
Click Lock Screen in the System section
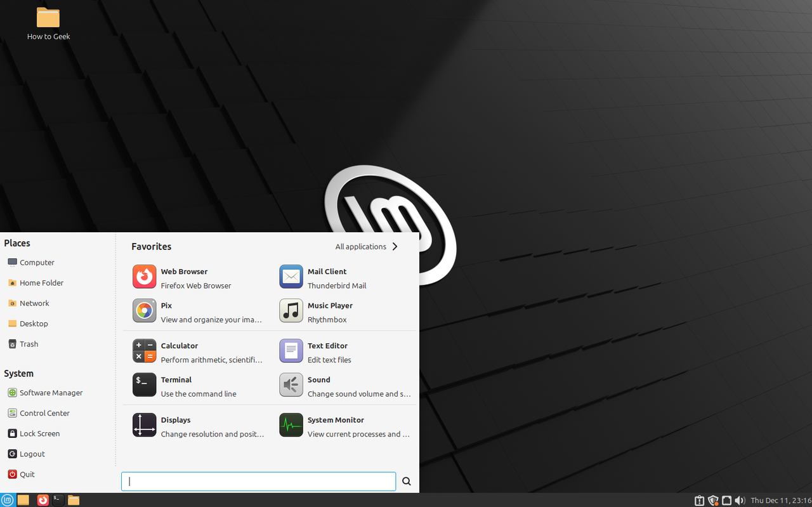coord(39,433)
